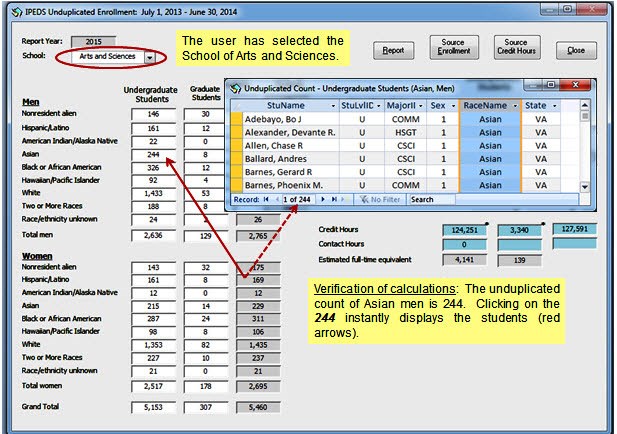Click the datasheet scrollbar up arrow
This screenshot has height=434, width=617.
pyautogui.click(x=585, y=105)
